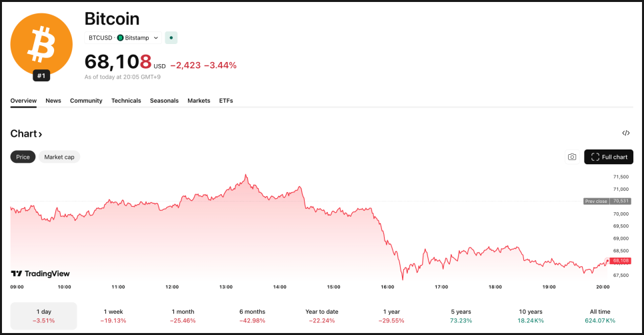Open the embed code icon
Screen dimensions: 644x335
pyautogui.click(x=625, y=133)
